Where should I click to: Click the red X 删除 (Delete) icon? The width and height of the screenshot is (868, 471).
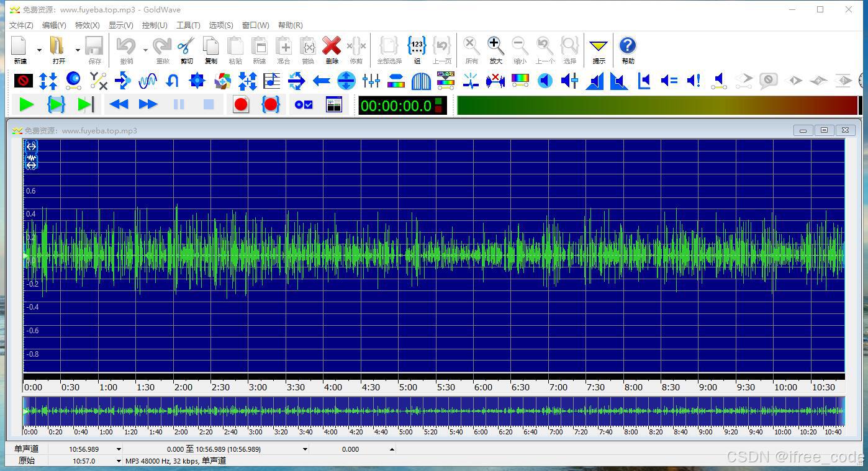[332, 46]
